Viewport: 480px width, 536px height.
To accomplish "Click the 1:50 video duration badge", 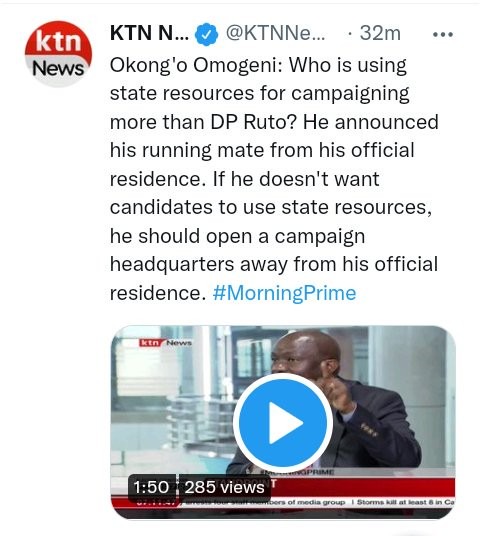I will click(x=151, y=487).
